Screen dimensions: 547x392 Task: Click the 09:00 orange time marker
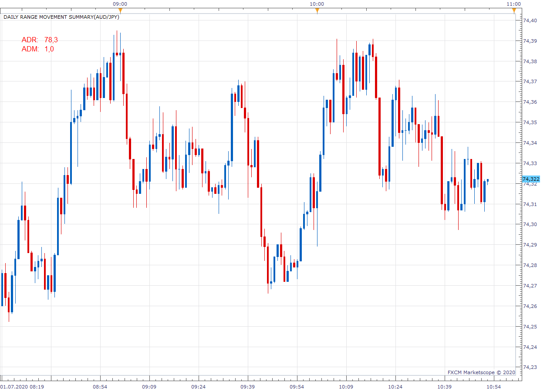120,10
